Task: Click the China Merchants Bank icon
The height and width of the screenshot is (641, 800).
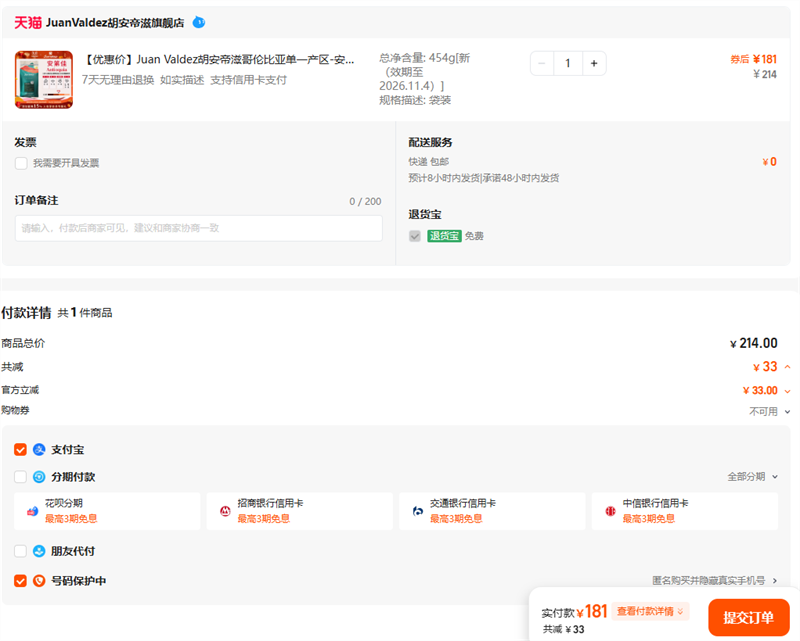Action: (x=225, y=511)
